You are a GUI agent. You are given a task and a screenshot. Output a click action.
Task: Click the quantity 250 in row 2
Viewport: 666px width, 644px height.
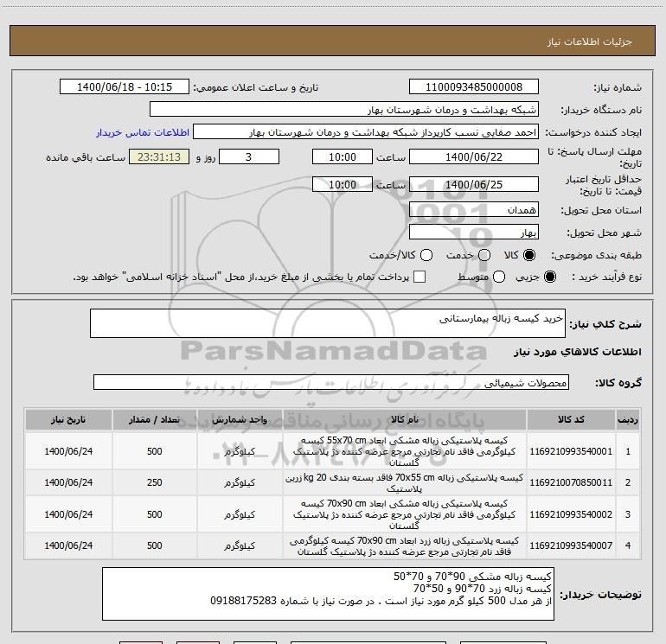(155, 482)
